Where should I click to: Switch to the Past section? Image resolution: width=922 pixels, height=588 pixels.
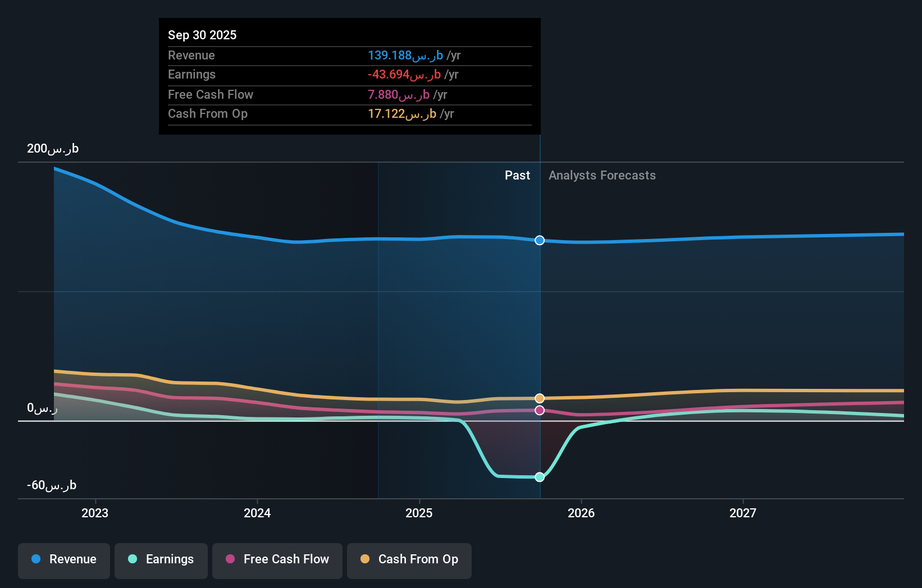(517, 175)
